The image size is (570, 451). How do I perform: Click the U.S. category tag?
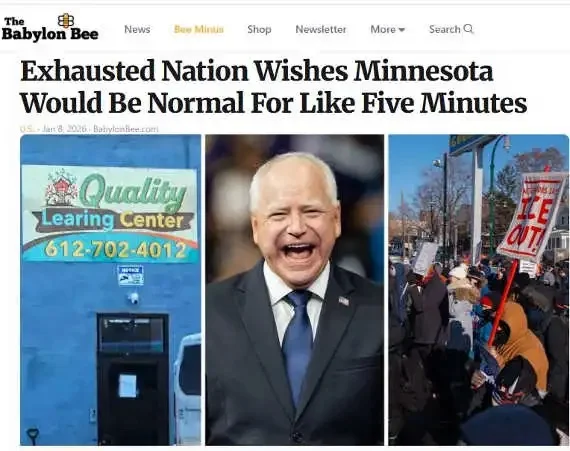point(26,129)
